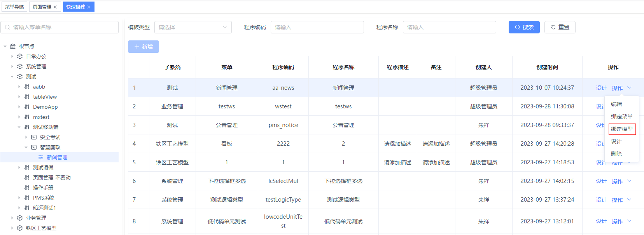
Task: Click the sliders icon next to aabb
Action: point(27,87)
